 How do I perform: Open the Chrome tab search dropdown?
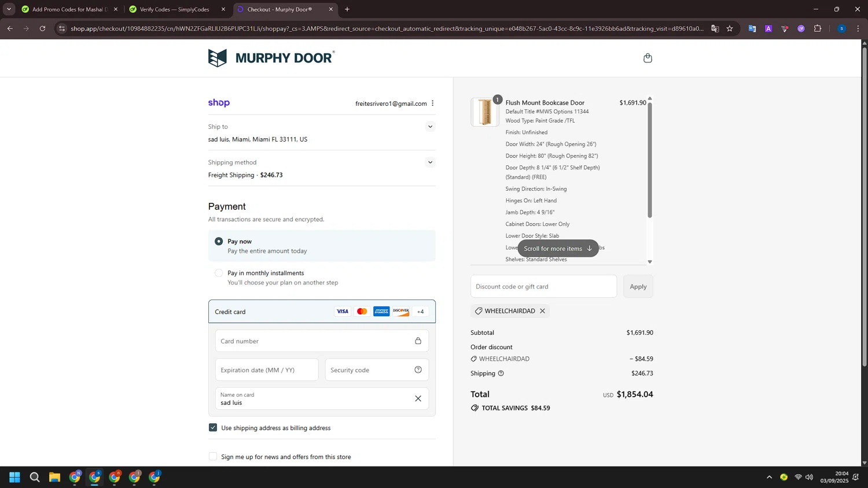pyautogui.click(x=9, y=9)
